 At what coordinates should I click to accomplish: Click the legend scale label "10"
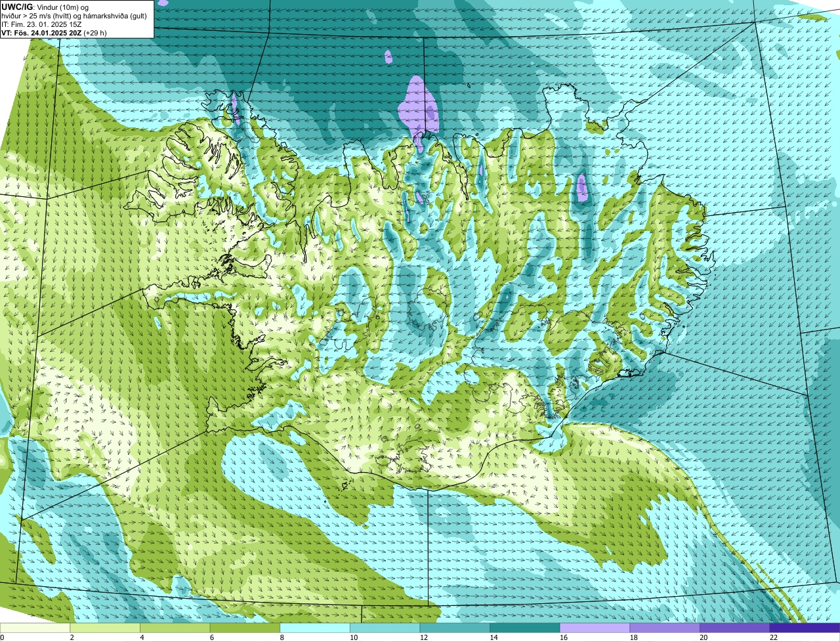[x=354, y=637]
